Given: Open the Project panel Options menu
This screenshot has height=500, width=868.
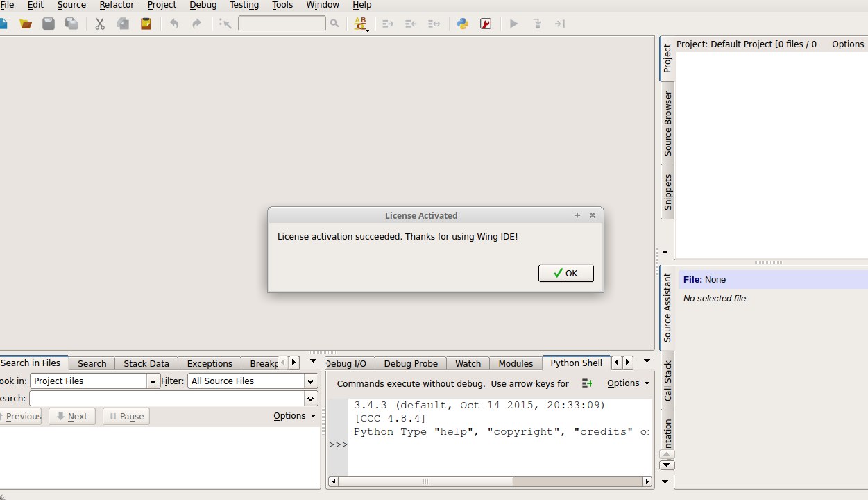Looking at the screenshot, I should point(848,44).
